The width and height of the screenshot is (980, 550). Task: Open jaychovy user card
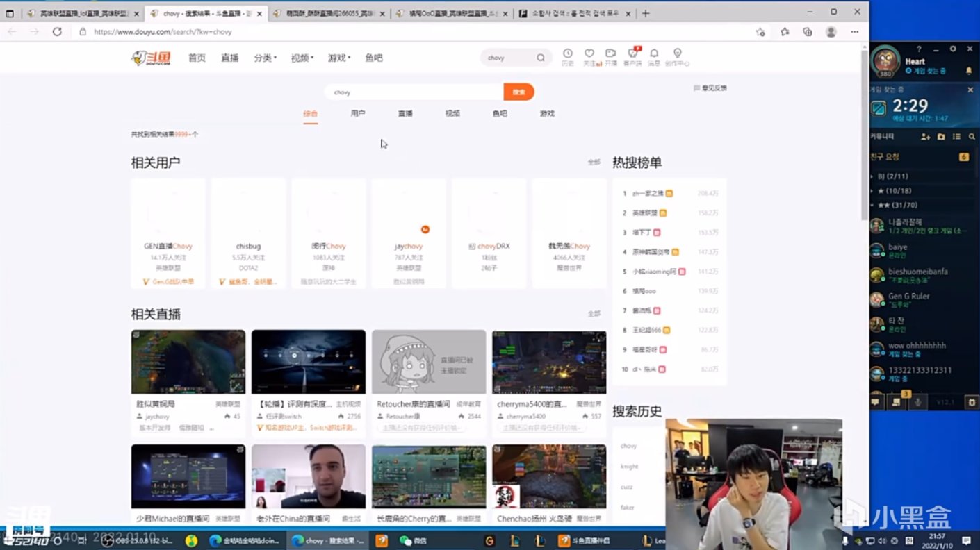click(x=409, y=233)
